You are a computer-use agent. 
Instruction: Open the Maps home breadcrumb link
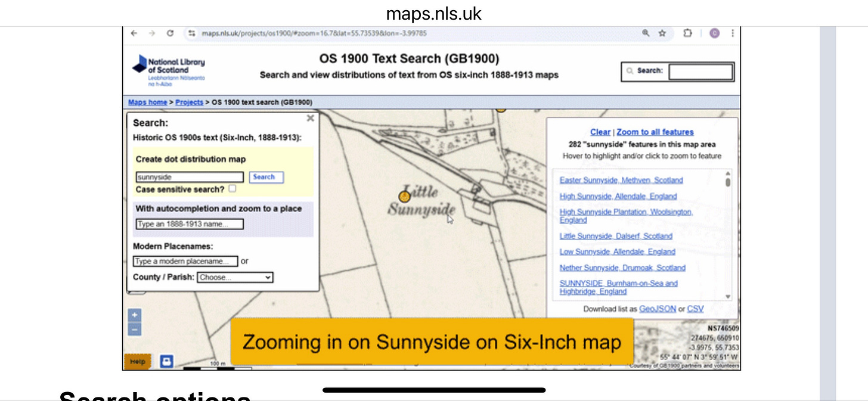click(x=148, y=102)
